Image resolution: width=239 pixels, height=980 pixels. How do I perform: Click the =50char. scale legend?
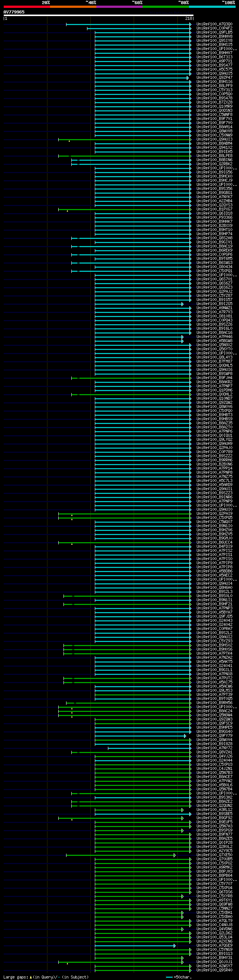(179, 977)
